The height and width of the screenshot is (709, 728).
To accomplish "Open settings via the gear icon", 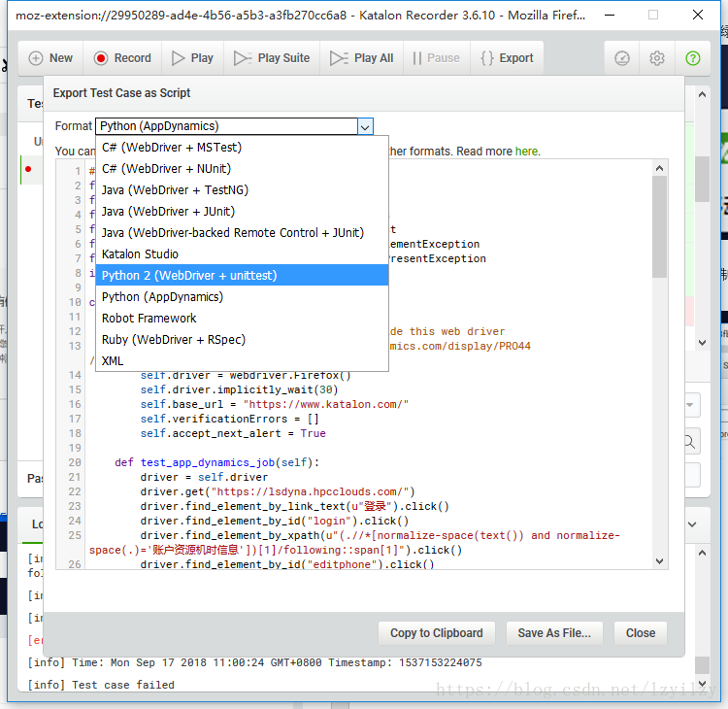I will tap(656, 58).
